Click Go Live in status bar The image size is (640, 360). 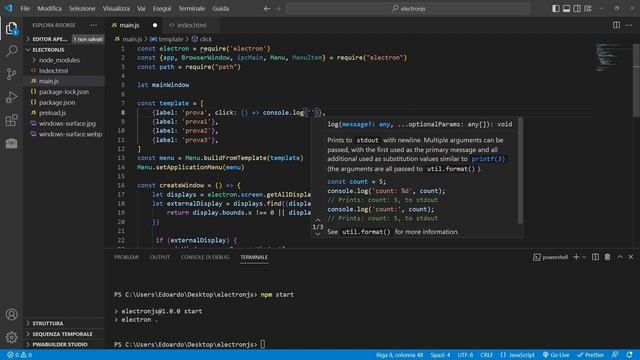click(556, 355)
